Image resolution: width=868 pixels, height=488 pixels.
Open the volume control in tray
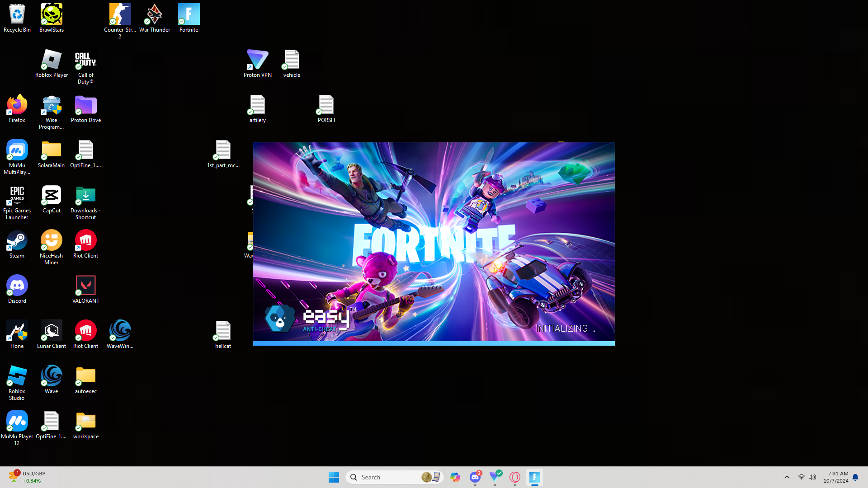point(812,477)
